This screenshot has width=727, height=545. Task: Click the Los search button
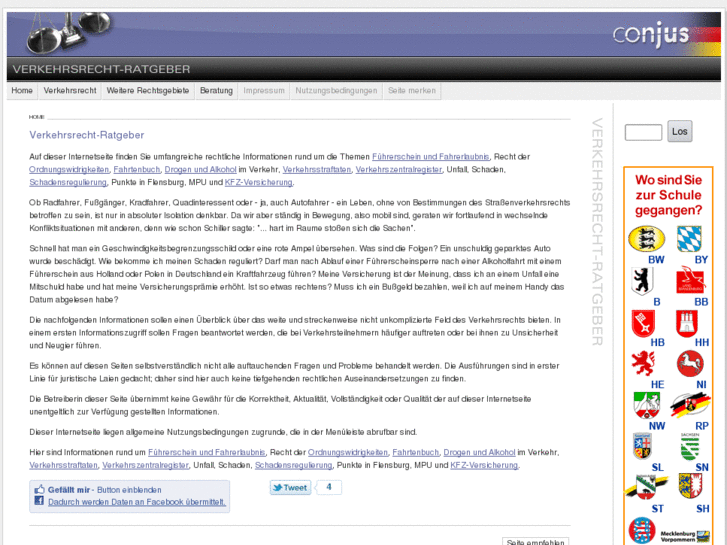[680, 131]
